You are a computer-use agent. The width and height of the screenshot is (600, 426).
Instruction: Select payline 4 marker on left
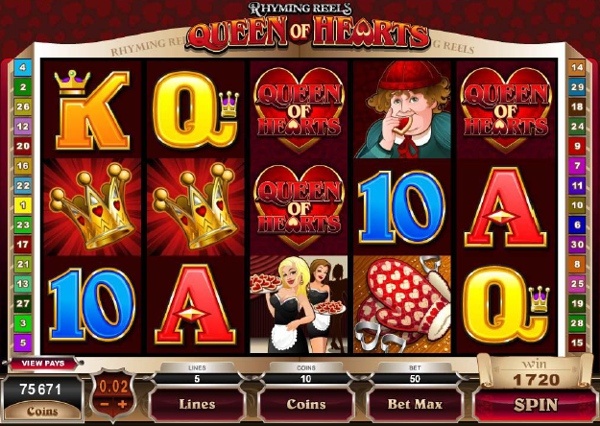[23, 68]
